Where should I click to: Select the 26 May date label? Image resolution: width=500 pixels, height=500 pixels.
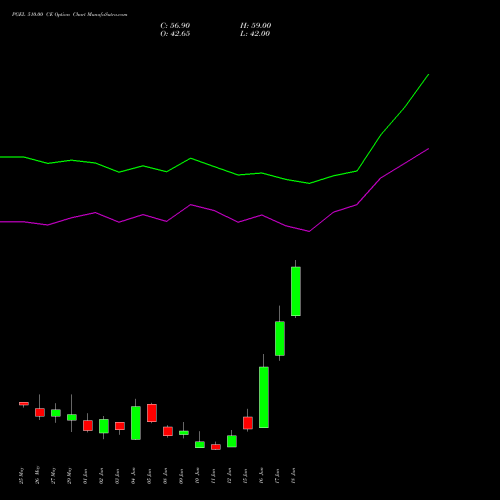click(x=38, y=475)
